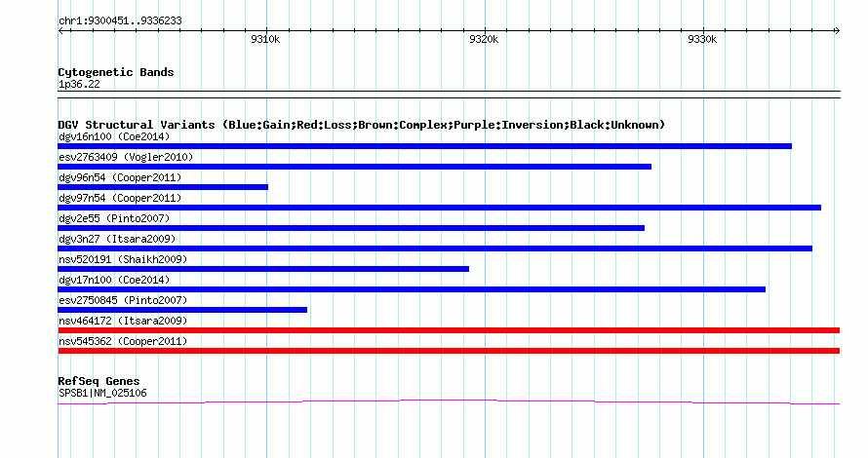Click the dgv3n27 (Itsara2009) label
Image resolution: width=868 pixels, height=458 pixels.
click(117, 239)
